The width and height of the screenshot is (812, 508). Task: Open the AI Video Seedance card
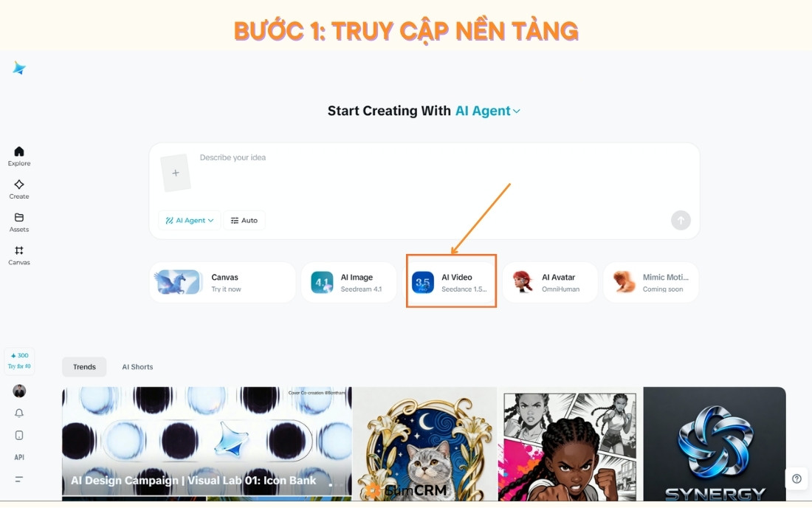coord(451,282)
